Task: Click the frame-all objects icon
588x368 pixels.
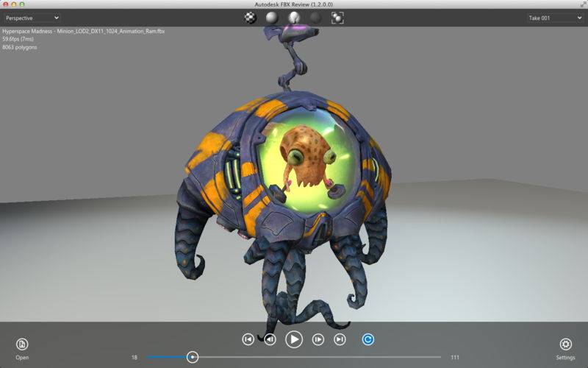Action: [x=337, y=18]
